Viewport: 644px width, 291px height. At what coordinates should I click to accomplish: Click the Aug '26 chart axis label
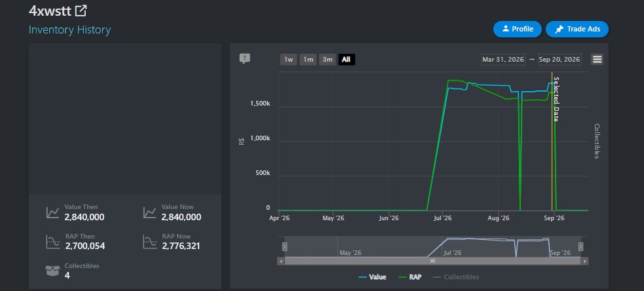[x=500, y=218]
